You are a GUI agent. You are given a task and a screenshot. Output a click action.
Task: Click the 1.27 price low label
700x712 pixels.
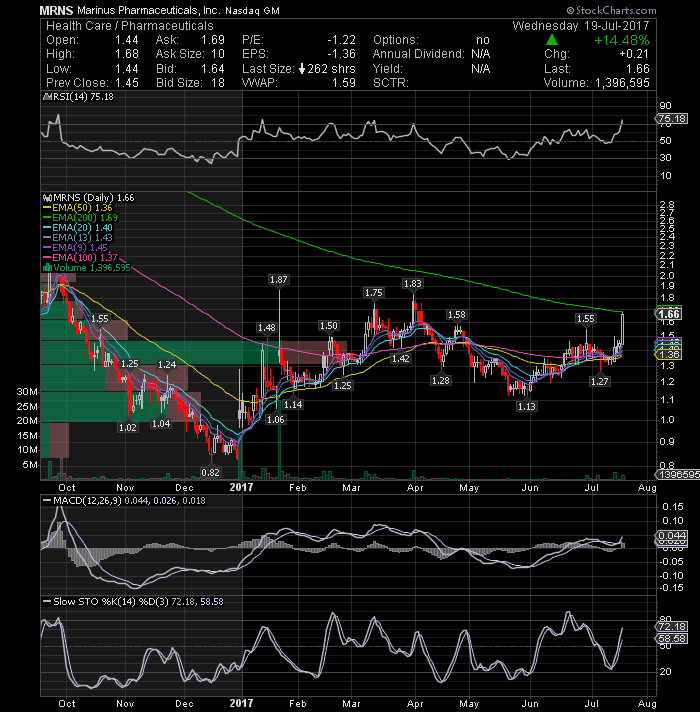pyautogui.click(x=599, y=381)
